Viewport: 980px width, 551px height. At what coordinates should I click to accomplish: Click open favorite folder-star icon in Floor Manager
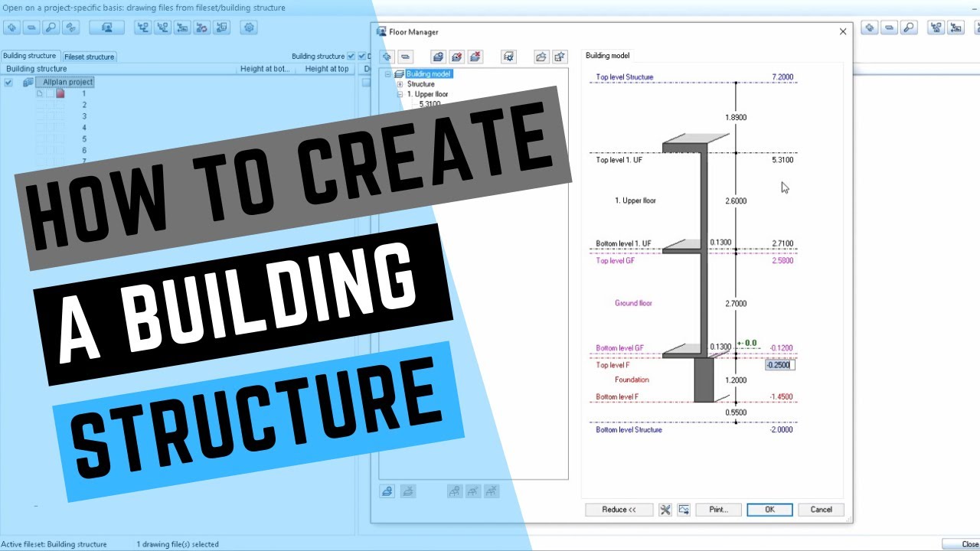541,57
